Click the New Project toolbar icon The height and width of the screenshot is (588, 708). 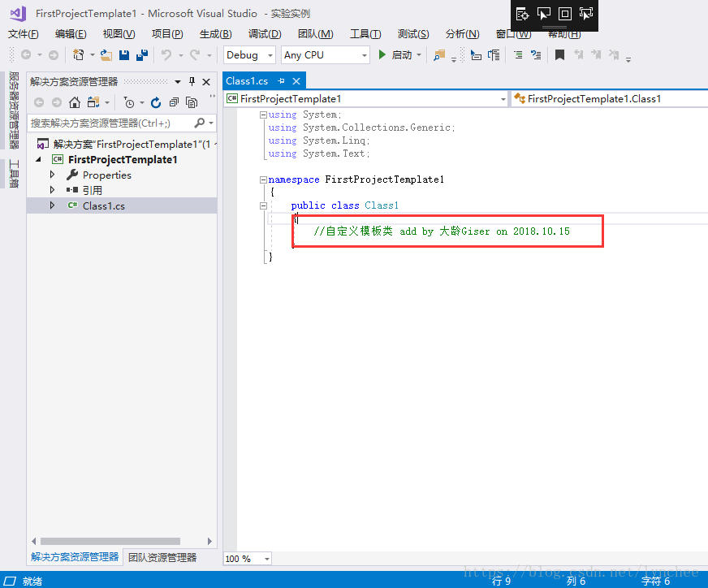click(x=79, y=55)
